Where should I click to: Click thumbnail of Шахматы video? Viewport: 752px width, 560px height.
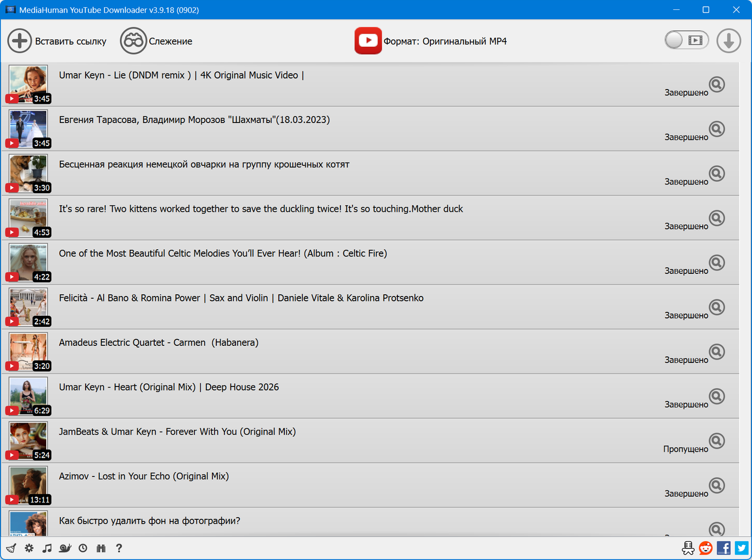29,128
